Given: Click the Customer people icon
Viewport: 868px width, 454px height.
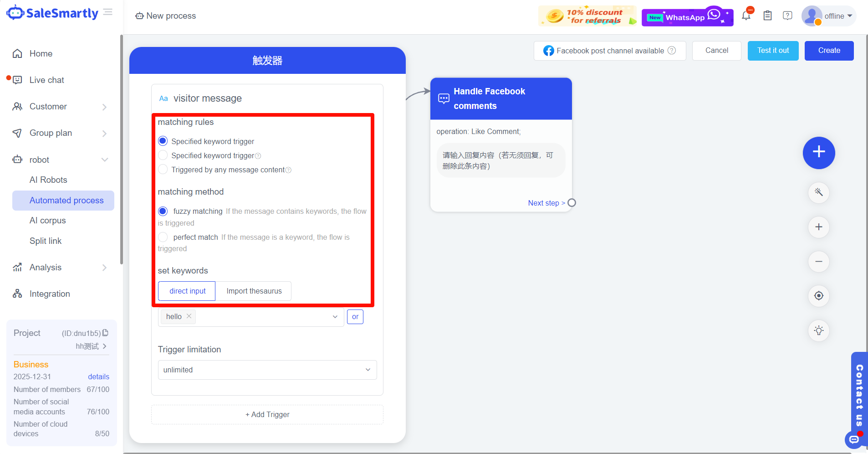Looking at the screenshot, I should 17,107.
